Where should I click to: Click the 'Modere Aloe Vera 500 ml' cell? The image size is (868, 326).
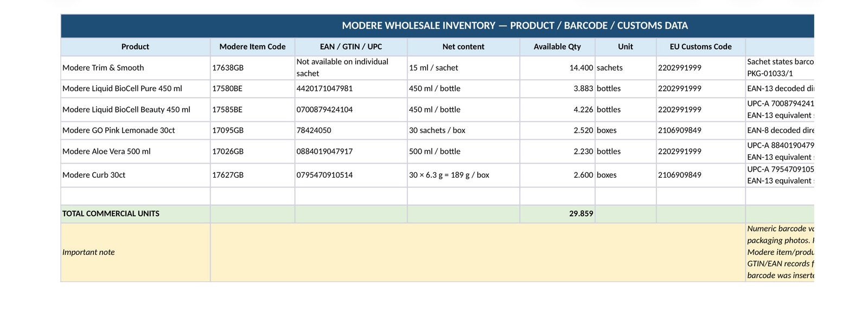(x=135, y=152)
